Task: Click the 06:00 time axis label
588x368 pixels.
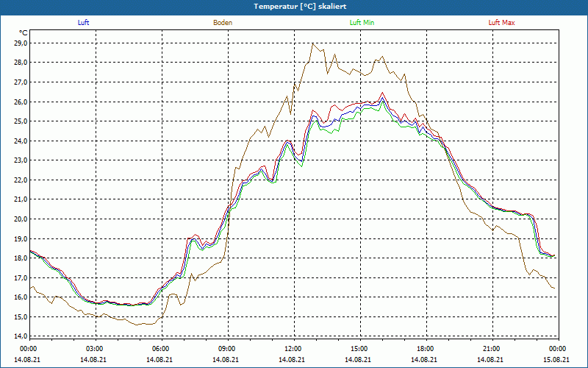Action: click(x=161, y=349)
